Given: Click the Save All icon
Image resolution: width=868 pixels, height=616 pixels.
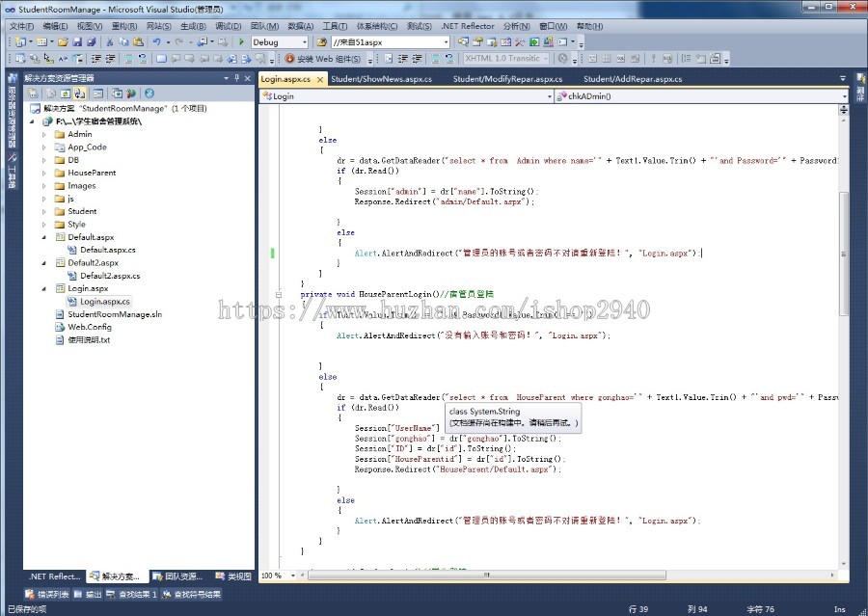Looking at the screenshot, I should [x=91, y=42].
